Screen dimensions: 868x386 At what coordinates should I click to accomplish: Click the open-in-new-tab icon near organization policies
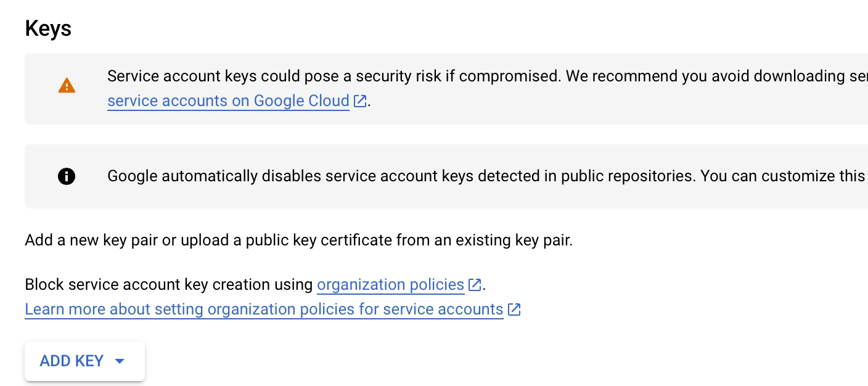click(x=474, y=284)
